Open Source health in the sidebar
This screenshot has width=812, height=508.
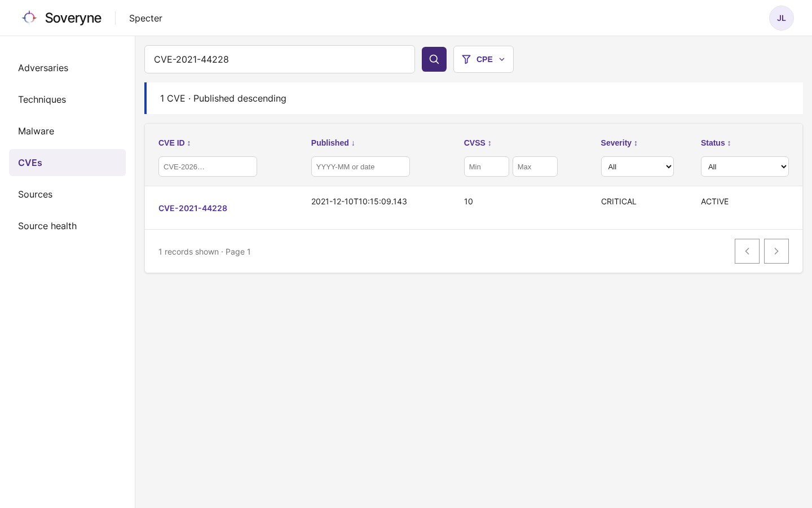(67, 226)
